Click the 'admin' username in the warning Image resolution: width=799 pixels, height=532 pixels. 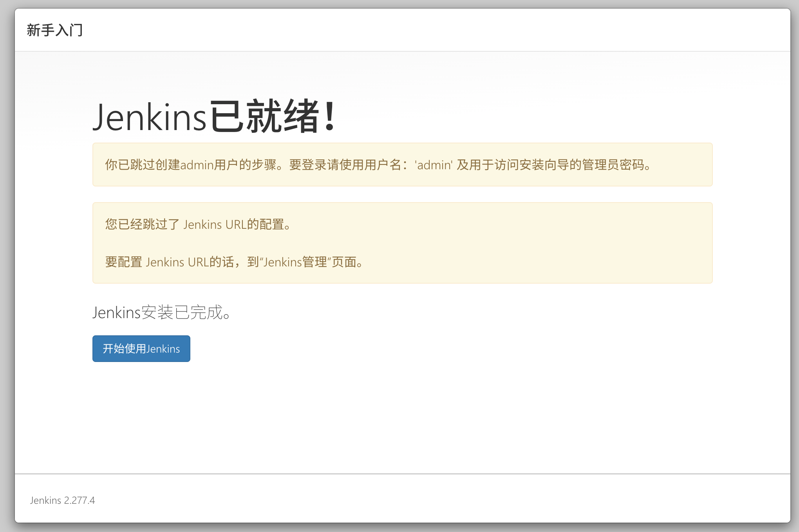pos(434,165)
